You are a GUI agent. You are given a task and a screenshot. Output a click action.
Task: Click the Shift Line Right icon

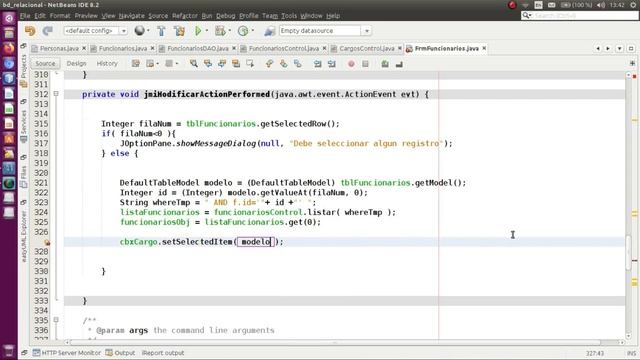pos(331,64)
